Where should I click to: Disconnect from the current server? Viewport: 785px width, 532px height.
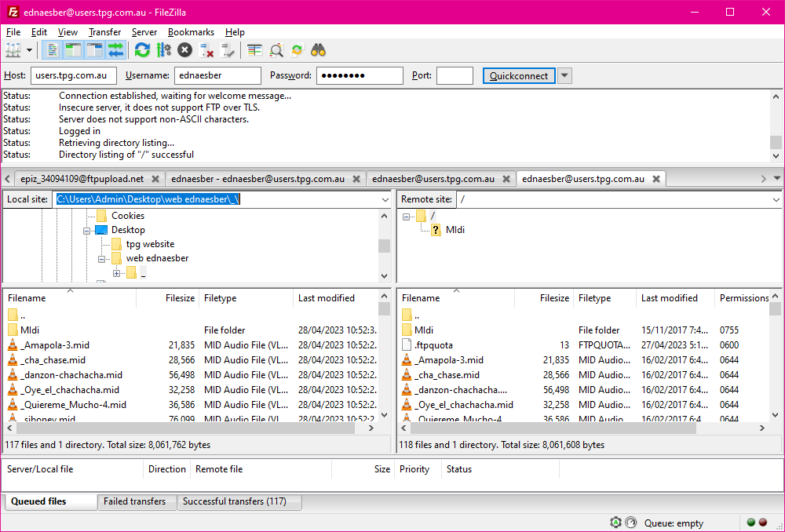tap(206, 50)
